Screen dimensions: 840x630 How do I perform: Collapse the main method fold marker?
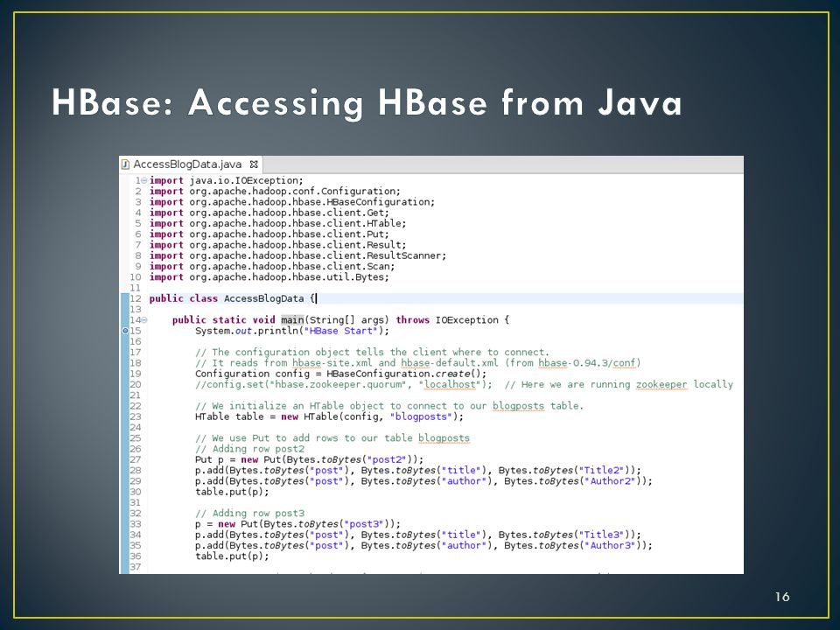pos(144,320)
